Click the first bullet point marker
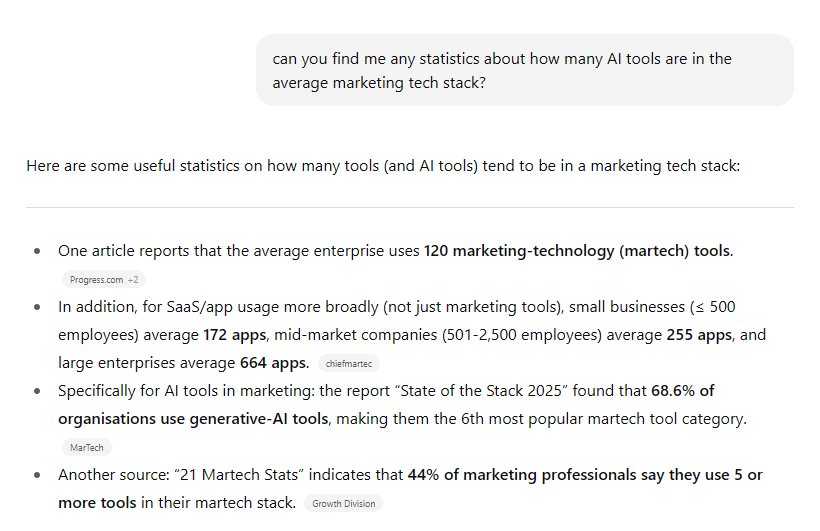This screenshot has width=820, height=531. tap(37, 251)
